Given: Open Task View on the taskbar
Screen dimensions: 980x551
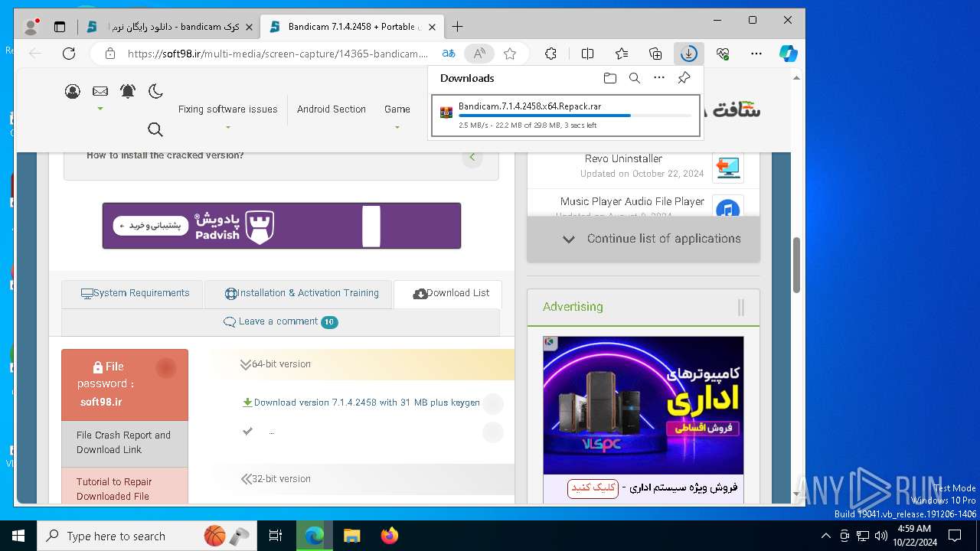Looking at the screenshot, I should click(276, 536).
